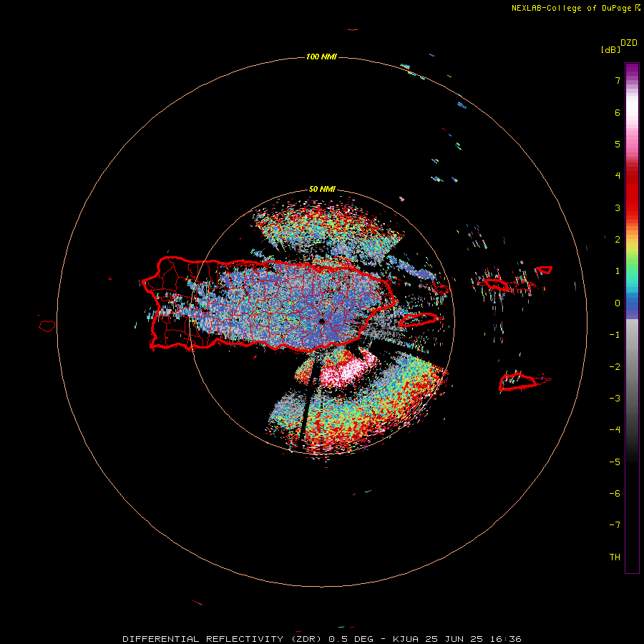Click the Vieques island outline east of mainland
This screenshot has width=644, height=644.
click(419, 319)
